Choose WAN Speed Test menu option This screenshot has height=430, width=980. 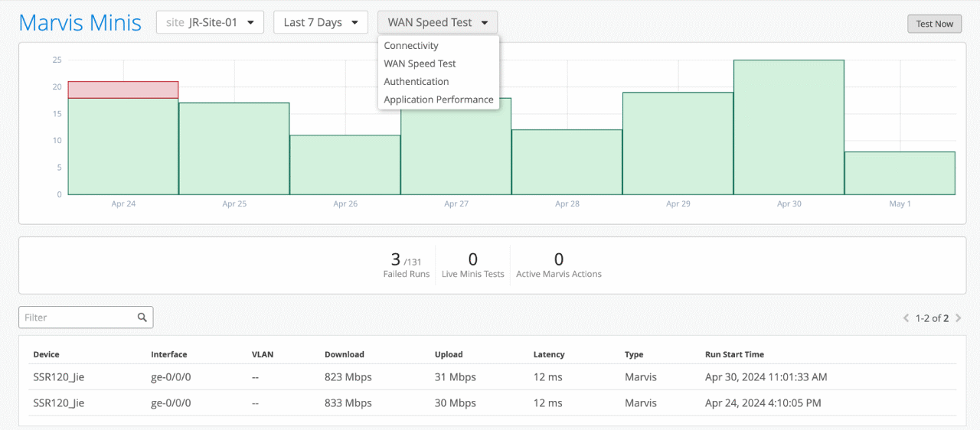click(x=420, y=64)
